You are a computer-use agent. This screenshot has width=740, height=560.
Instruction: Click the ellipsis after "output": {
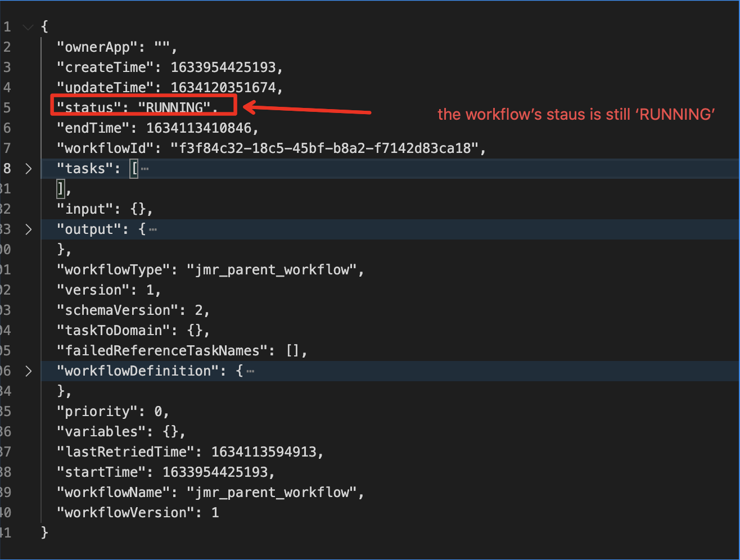pyautogui.click(x=152, y=229)
